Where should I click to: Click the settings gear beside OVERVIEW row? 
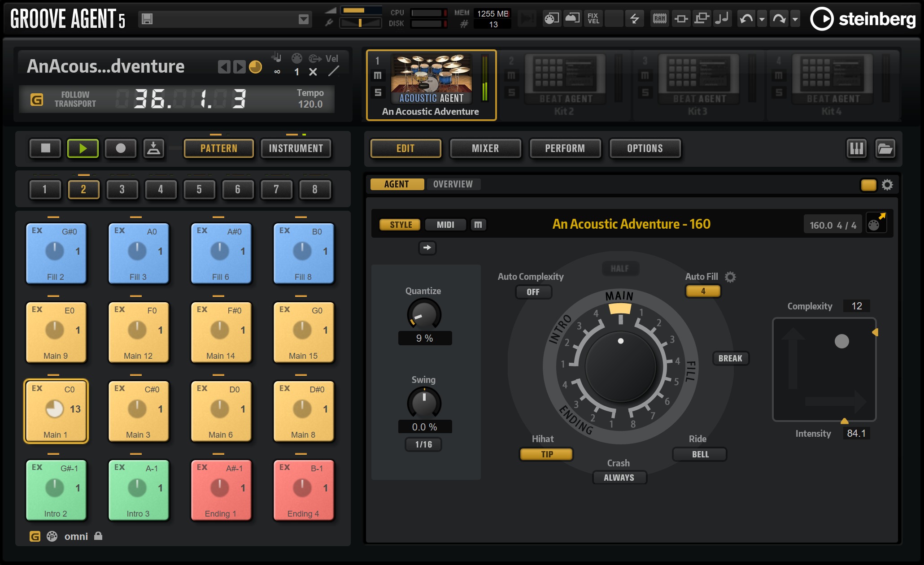coord(888,185)
